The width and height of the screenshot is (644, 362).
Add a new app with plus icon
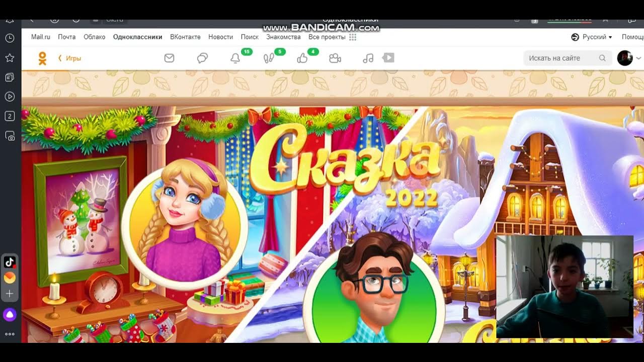click(10, 294)
